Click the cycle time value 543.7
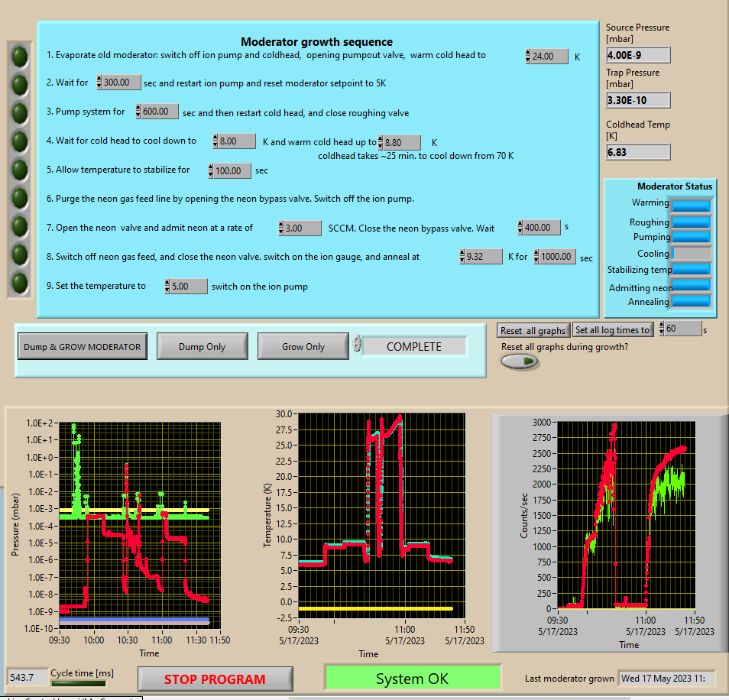The image size is (729, 700). click(28, 677)
